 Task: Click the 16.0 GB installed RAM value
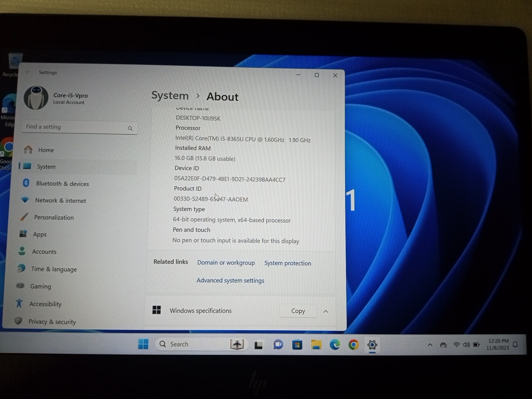[x=205, y=158]
